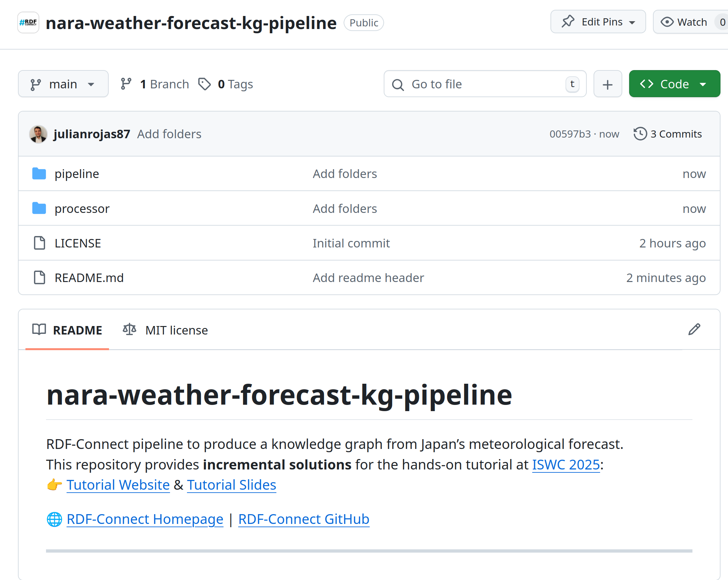Click the tag icon for 0 Tags
The height and width of the screenshot is (580, 728).
click(204, 84)
